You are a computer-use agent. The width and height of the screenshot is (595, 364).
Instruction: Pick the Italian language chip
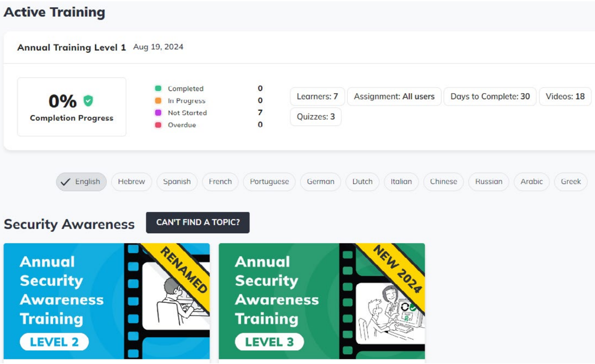[x=402, y=182]
